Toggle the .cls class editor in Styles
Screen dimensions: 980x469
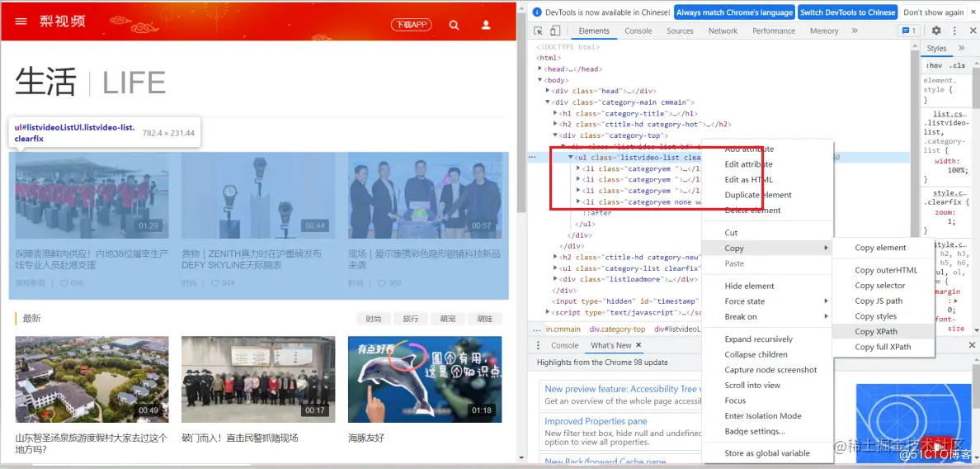click(957, 66)
